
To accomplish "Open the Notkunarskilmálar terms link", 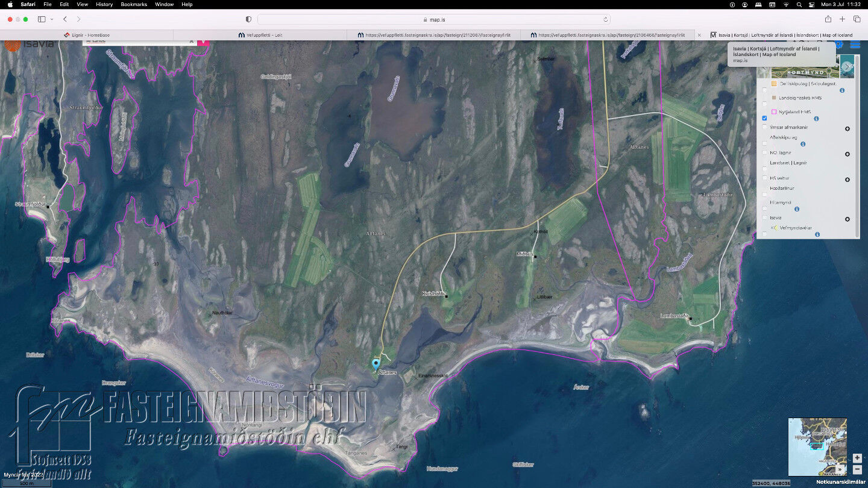I will (841, 483).
